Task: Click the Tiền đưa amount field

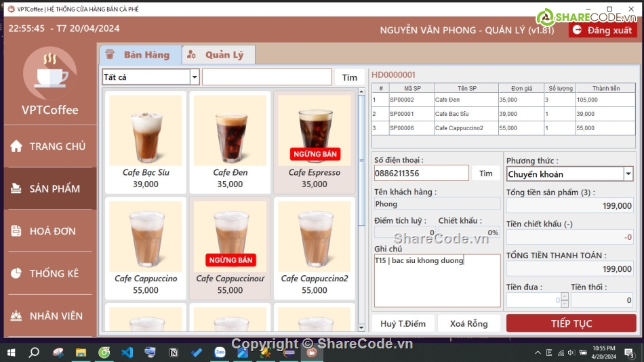Action: click(x=534, y=300)
